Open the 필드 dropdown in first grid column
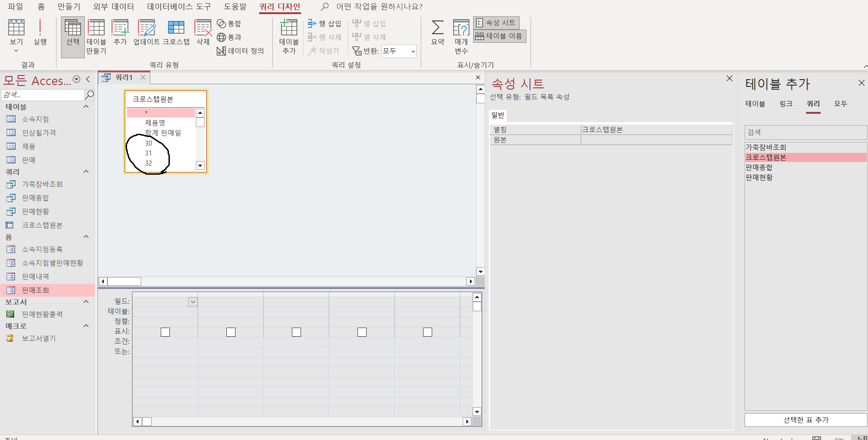This screenshot has height=440, width=868. [193, 302]
